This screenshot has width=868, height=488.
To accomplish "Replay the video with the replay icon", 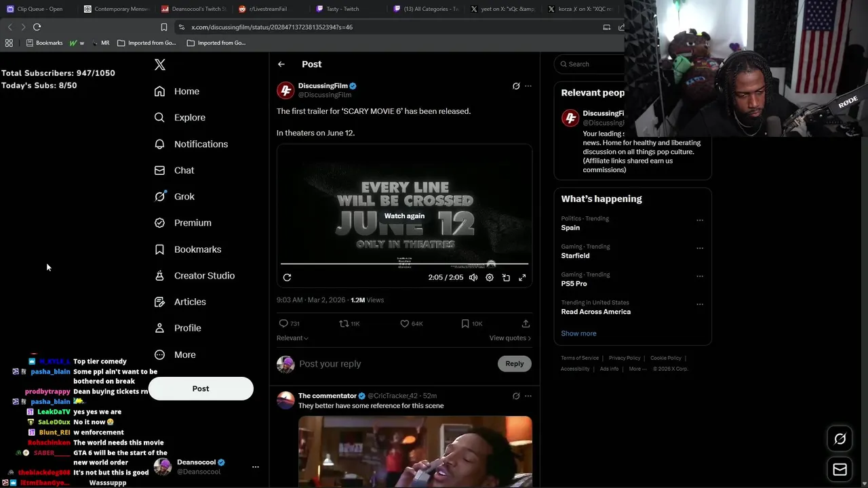I will coord(287,277).
